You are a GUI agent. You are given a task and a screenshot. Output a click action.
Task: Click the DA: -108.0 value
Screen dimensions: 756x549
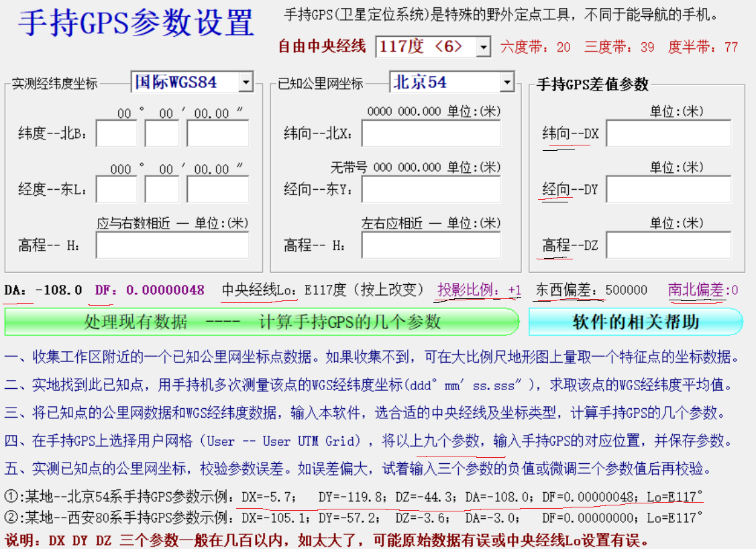pos(44,290)
